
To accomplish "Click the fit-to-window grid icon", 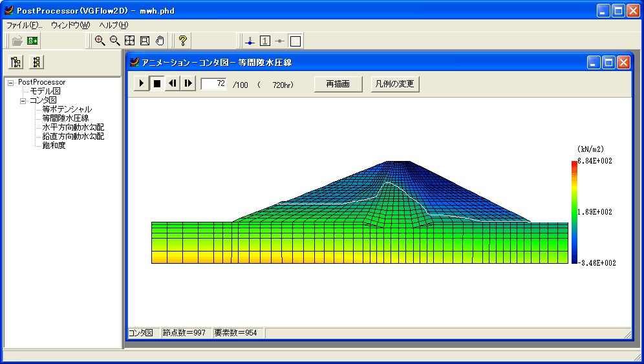I will pos(130,41).
